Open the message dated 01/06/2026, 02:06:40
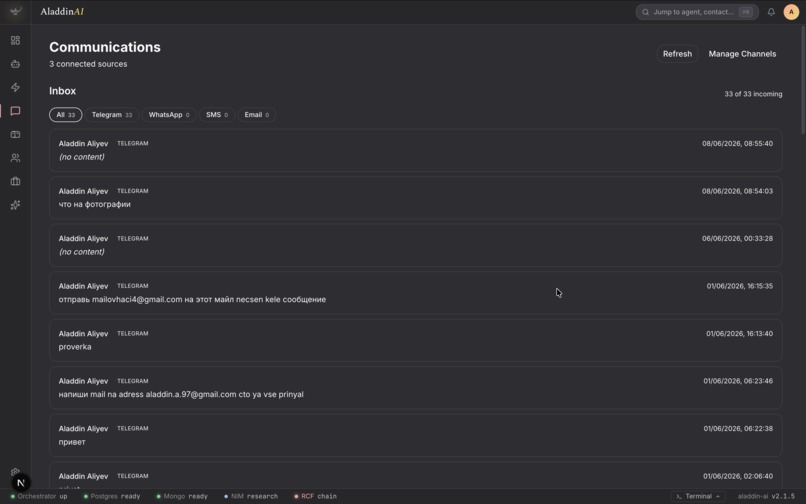 coord(415,475)
